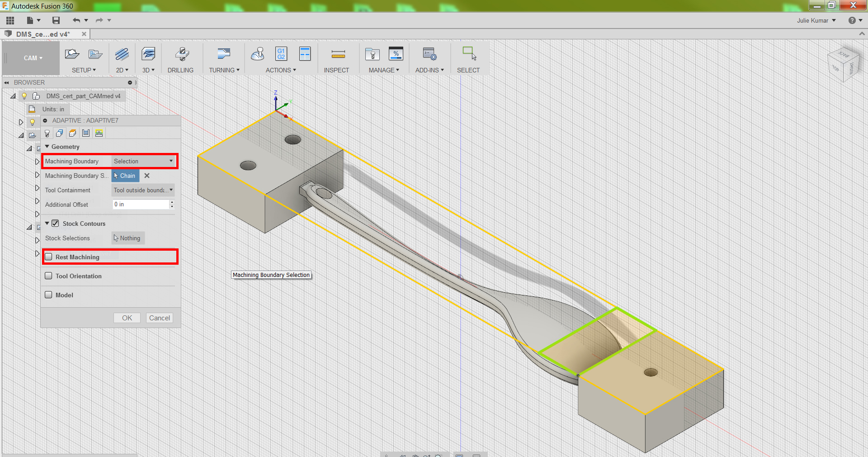Click the New Folder icon in Setup group
Image resolution: width=868 pixels, height=457 pixels.
[95, 54]
